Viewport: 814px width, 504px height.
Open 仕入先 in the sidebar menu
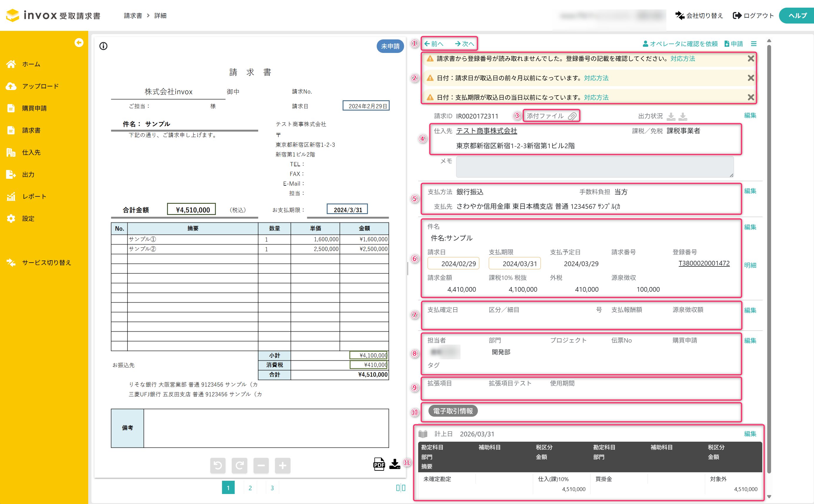[x=31, y=152]
